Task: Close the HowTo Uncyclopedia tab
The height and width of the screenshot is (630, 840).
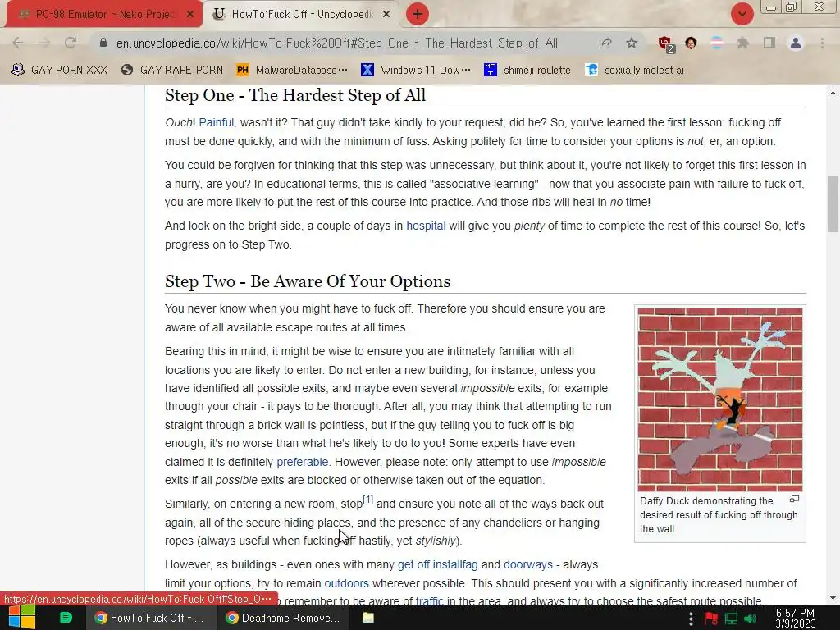Action: 386,15
